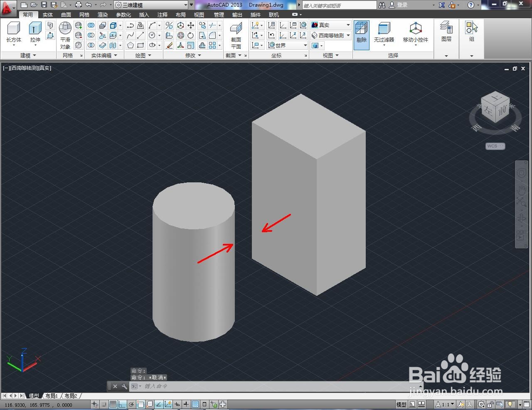
Task: Toggle the 剔除 culling button
Action: pyautogui.click(x=361, y=35)
